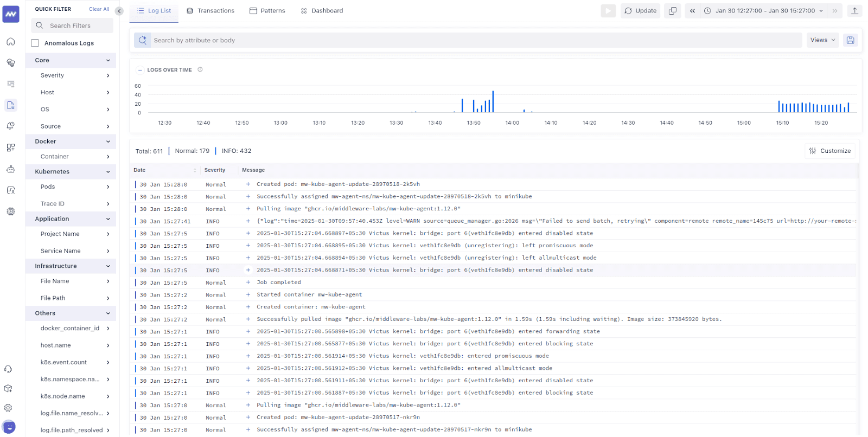868x437 pixels.
Task: Collapse the Logs Over Time chart
Action: pyautogui.click(x=140, y=70)
